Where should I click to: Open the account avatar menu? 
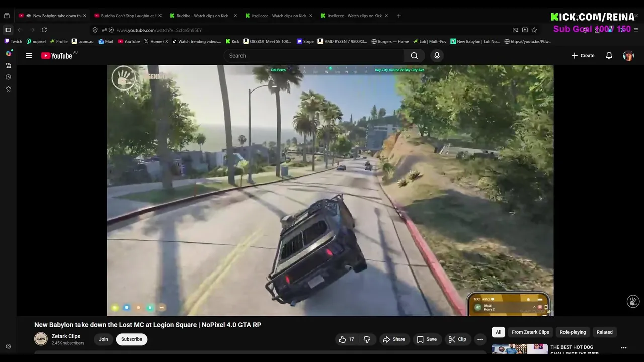pyautogui.click(x=628, y=56)
